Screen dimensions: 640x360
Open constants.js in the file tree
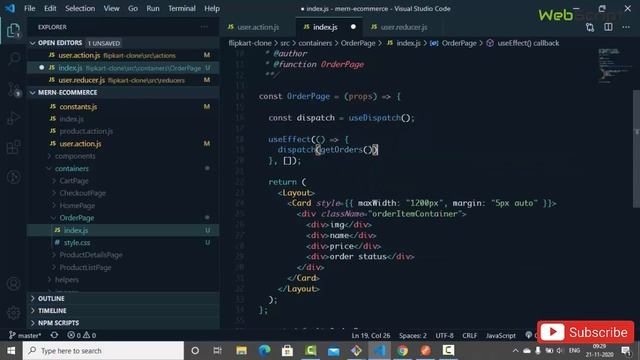(78, 107)
